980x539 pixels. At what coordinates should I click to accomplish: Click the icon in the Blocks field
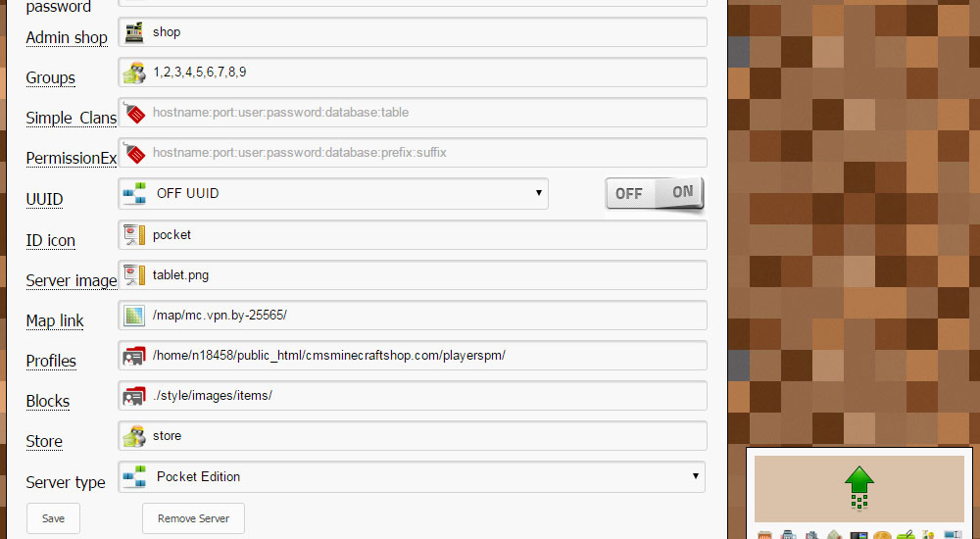click(133, 396)
